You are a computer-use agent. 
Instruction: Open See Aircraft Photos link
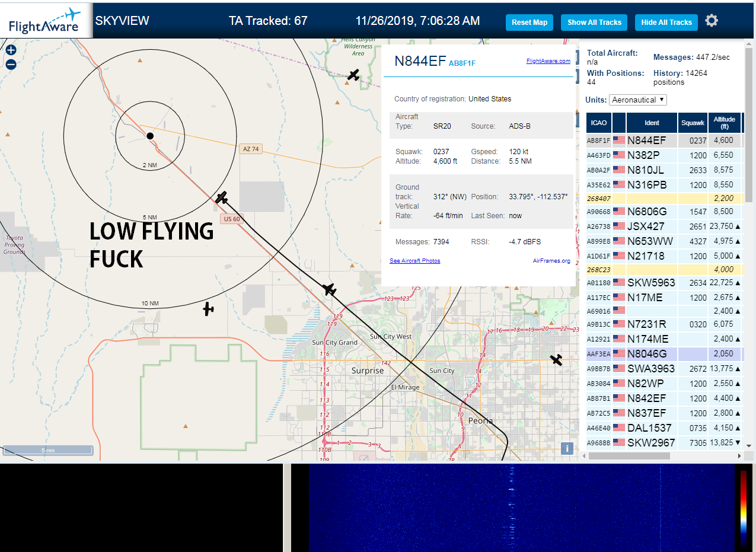click(414, 261)
